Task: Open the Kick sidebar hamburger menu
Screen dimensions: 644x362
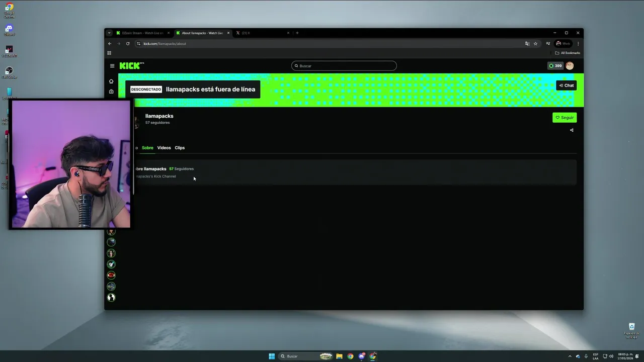Action: 112,66
